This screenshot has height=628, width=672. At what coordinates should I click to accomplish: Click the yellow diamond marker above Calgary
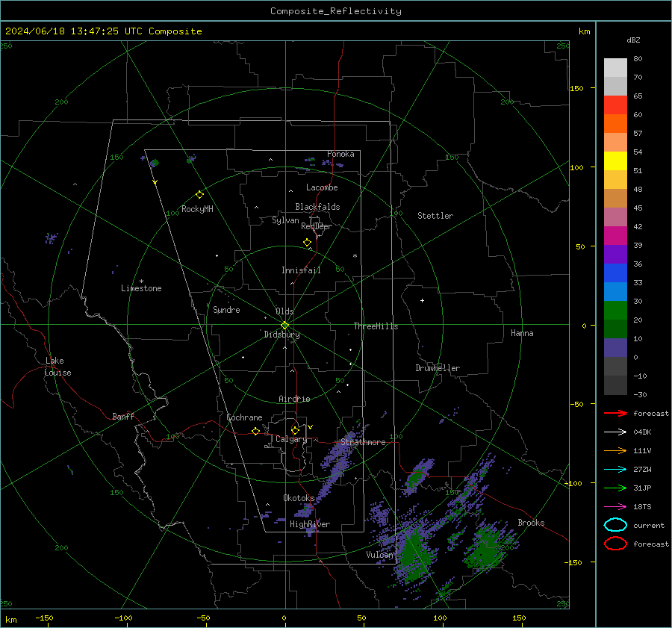(x=295, y=430)
